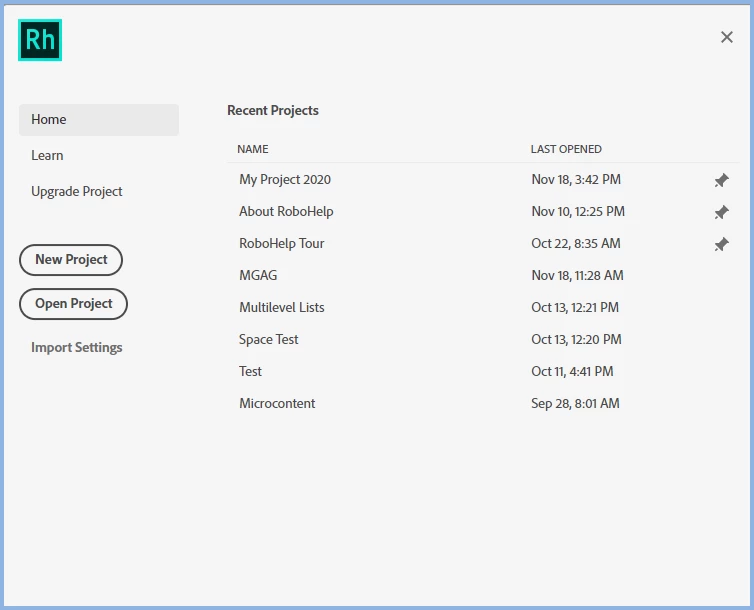
Task: Select the Nov 18, 11:28 AM date
Action: click(x=578, y=275)
